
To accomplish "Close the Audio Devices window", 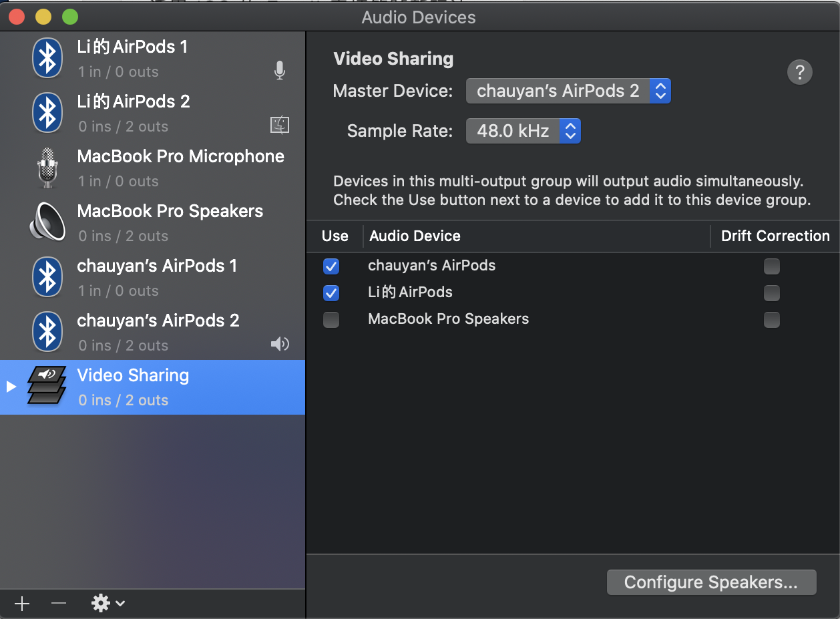I will (x=16, y=17).
